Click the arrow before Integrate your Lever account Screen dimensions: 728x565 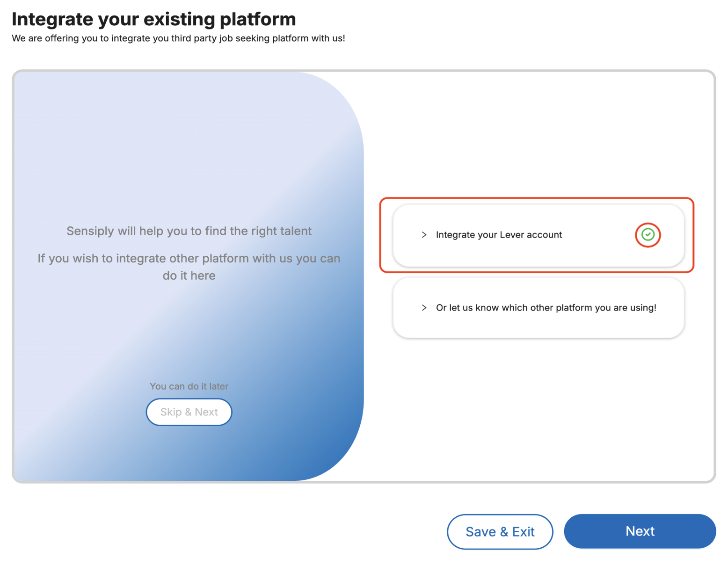pyautogui.click(x=424, y=235)
